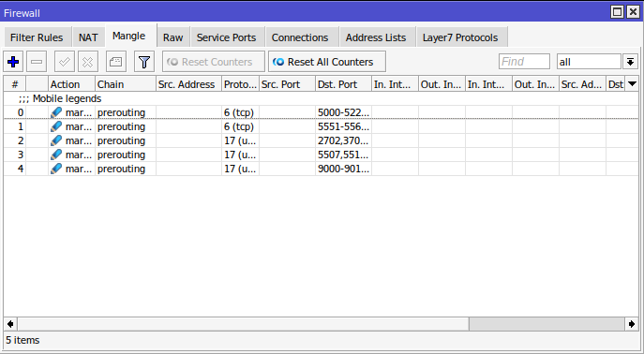Click the mark action icon in rule 2
The image size is (644, 354).
click(56, 140)
